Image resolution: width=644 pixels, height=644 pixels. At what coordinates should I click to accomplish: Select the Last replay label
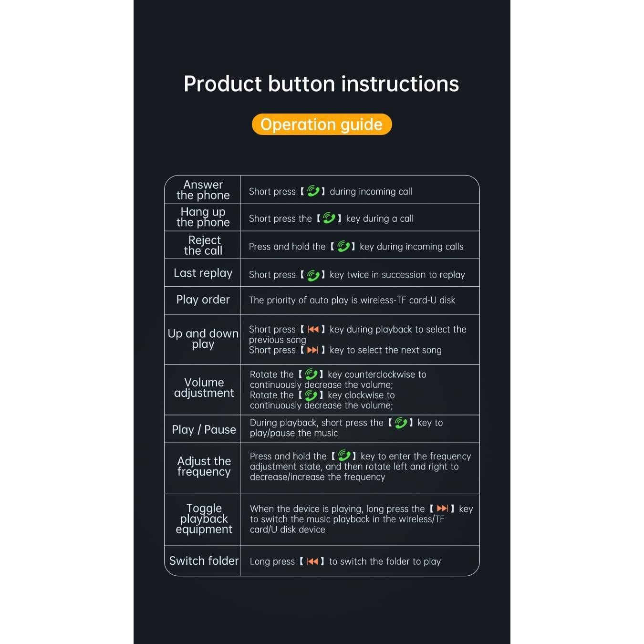click(203, 273)
